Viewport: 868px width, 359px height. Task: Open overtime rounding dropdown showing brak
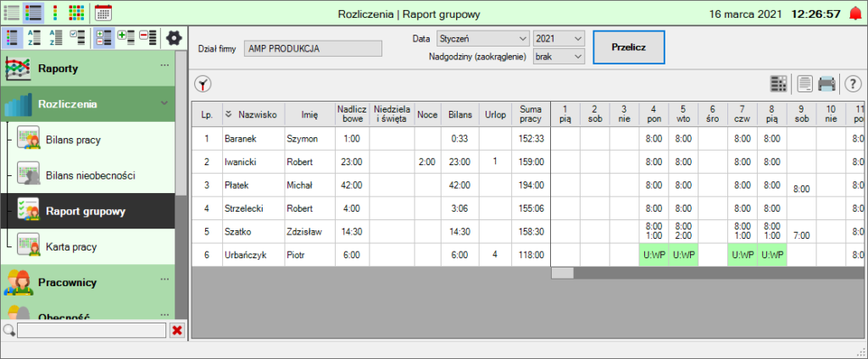click(559, 56)
